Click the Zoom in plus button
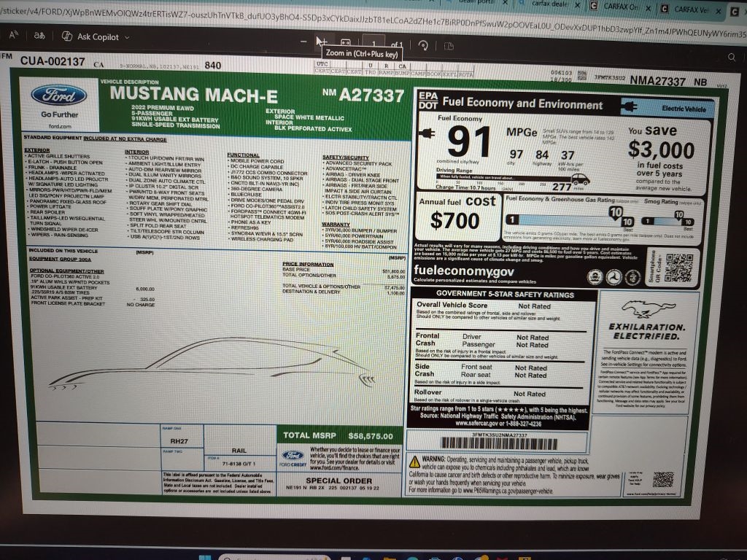This screenshot has height=560, width=747. [321, 42]
